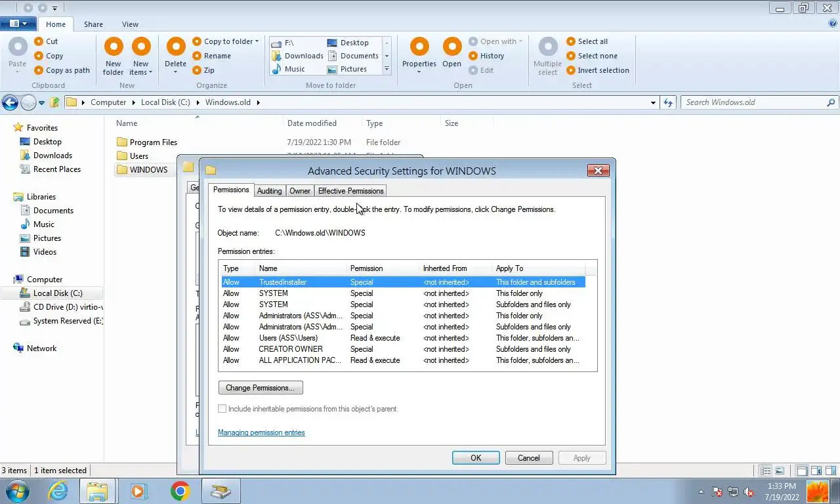Screen dimensions: 840x504
Task: Click OK in Advanced Security Settings
Action: 476,458
